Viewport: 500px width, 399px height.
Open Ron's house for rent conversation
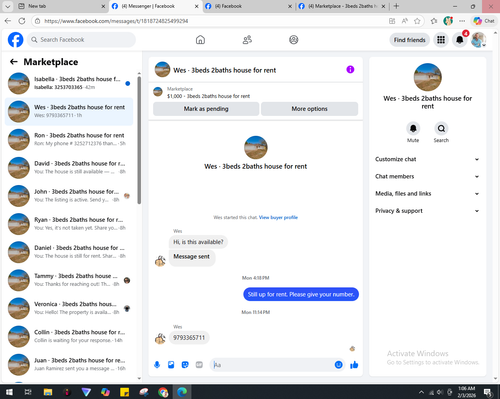pyautogui.click(x=69, y=140)
